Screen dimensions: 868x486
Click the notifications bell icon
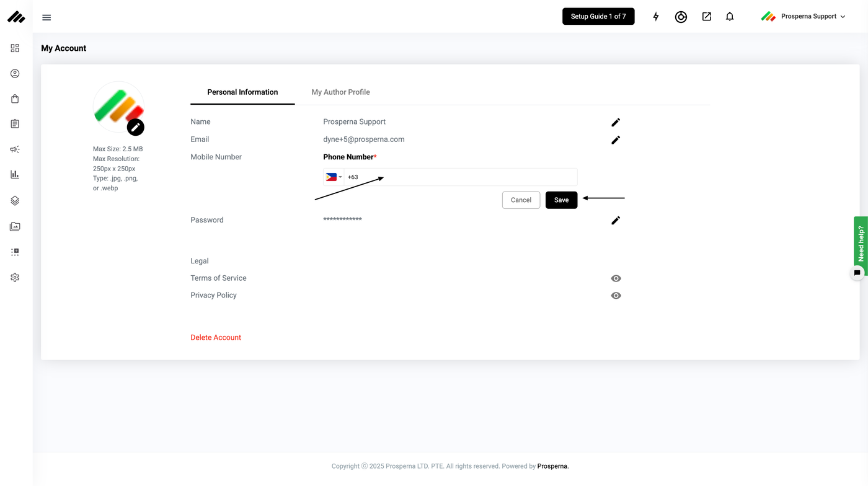click(x=730, y=17)
